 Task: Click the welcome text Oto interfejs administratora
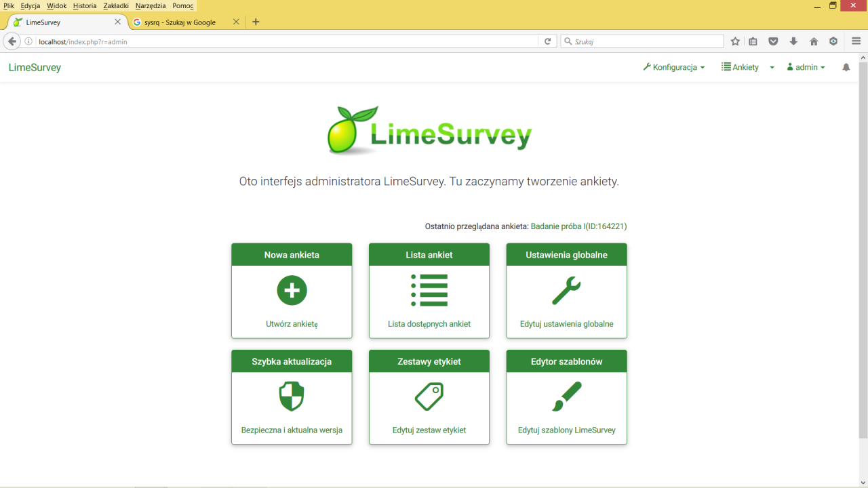click(429, 182)
